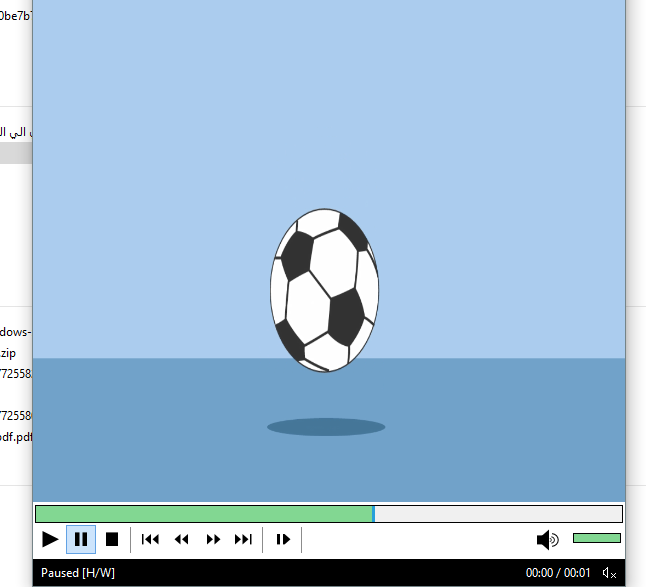Skip to next file with skip-forward icon
646x587 pixels.
(243, 540)
